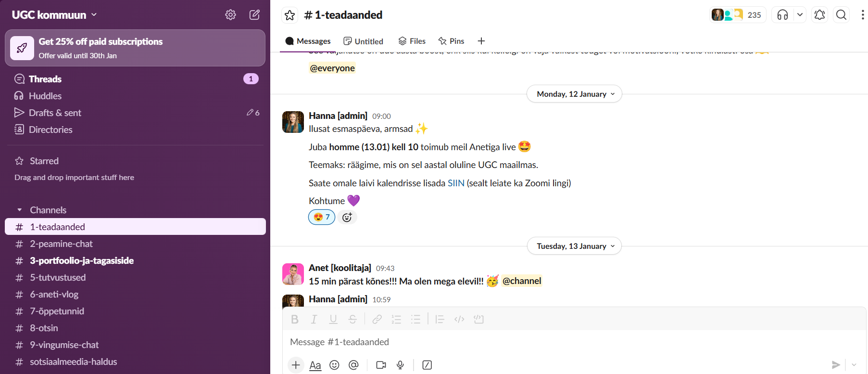This screenshot has width=868, height=374.
Task: Open channel notification bell settings
Action: (819, 15)
